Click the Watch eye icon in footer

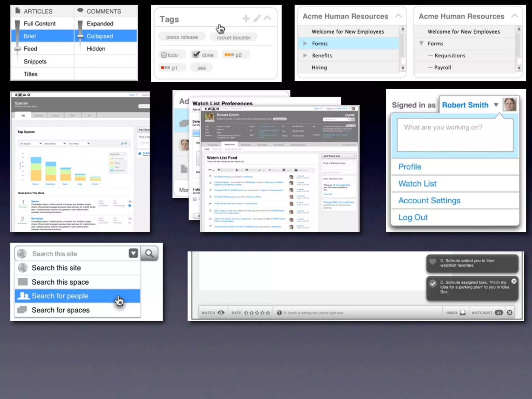point(221,312)
